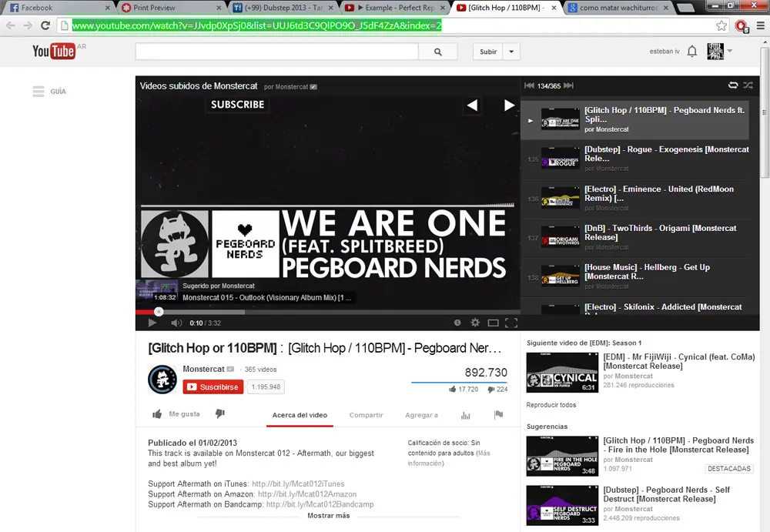Switch to Example - Perfect Rep tab
Viewport: 770px width, 532px height.
[x=396, y=8]
